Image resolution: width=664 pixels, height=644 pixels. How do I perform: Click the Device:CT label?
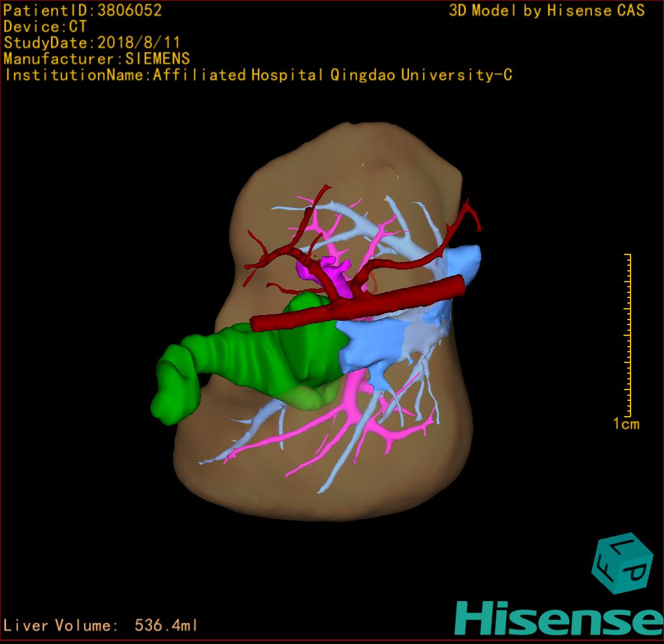(x=45, y=27)
